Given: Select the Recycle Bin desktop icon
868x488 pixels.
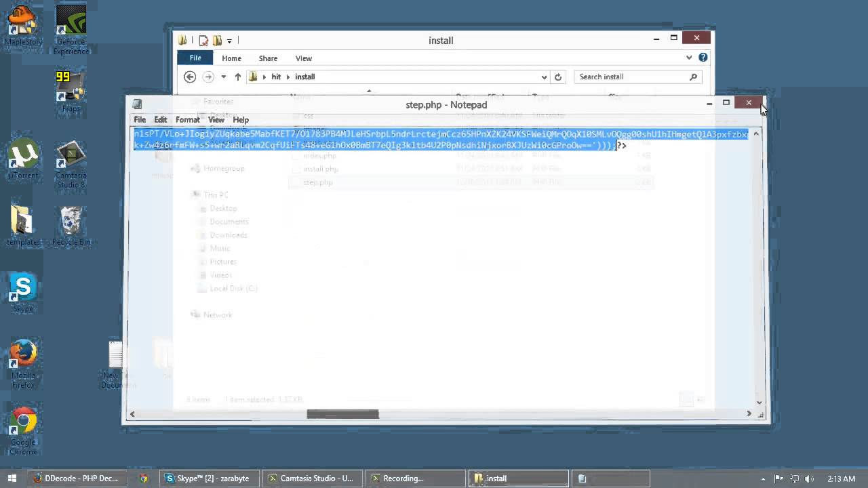Looking at the screenshot, I should [71, 226].
